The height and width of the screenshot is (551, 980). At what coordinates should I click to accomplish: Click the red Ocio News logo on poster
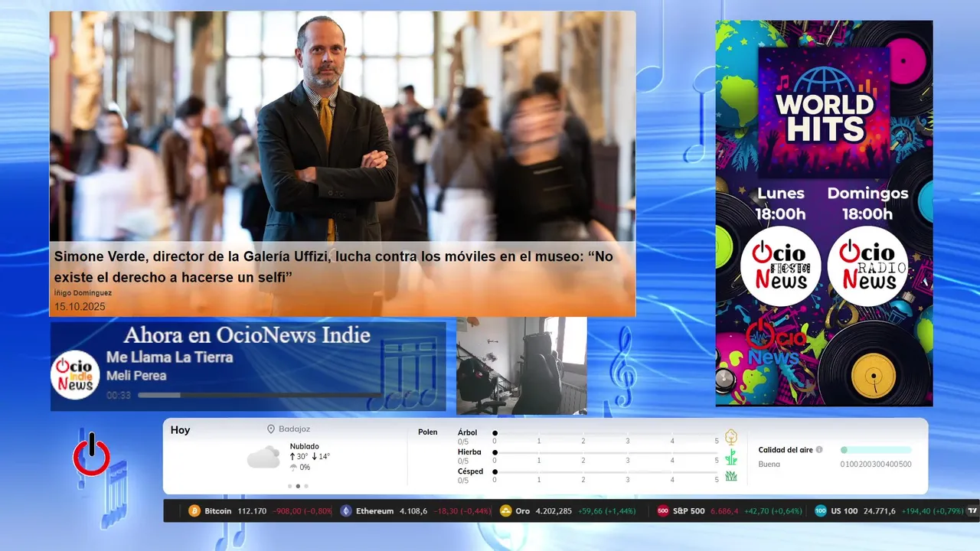775,344
